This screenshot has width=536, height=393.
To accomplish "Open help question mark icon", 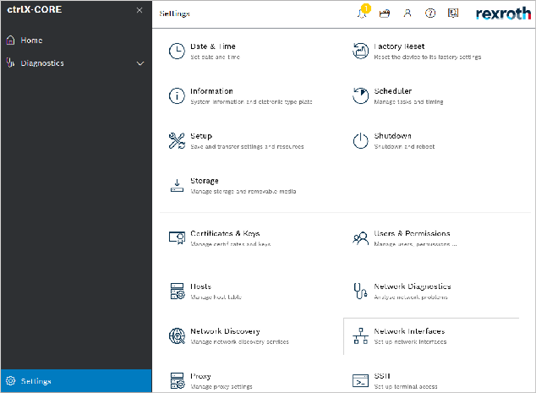I will (430, 13).
